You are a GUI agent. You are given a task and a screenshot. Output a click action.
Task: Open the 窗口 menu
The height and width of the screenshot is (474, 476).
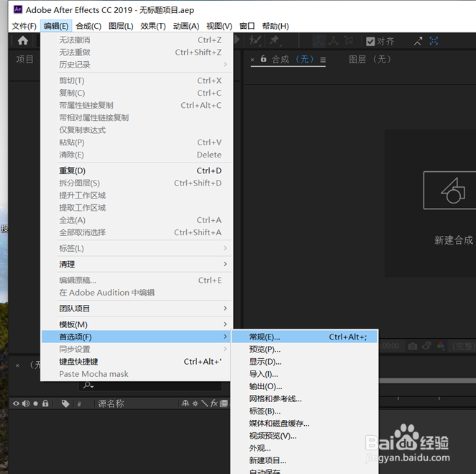(247, 26)
